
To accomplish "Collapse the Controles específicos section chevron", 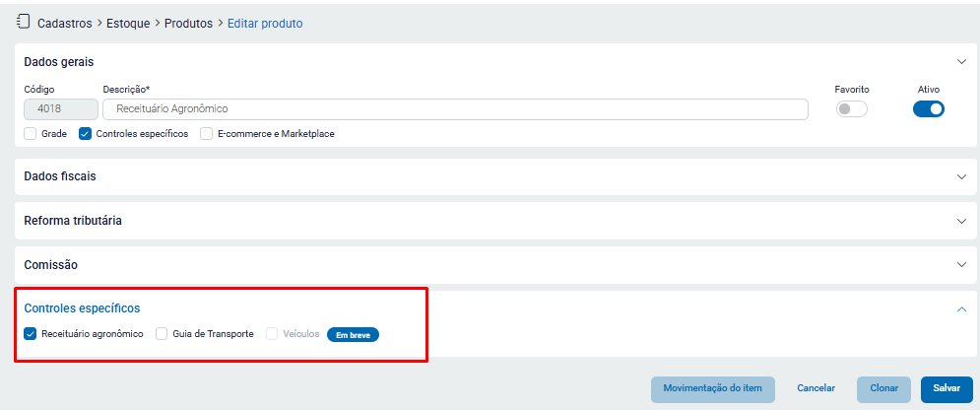I will (962, 308).
